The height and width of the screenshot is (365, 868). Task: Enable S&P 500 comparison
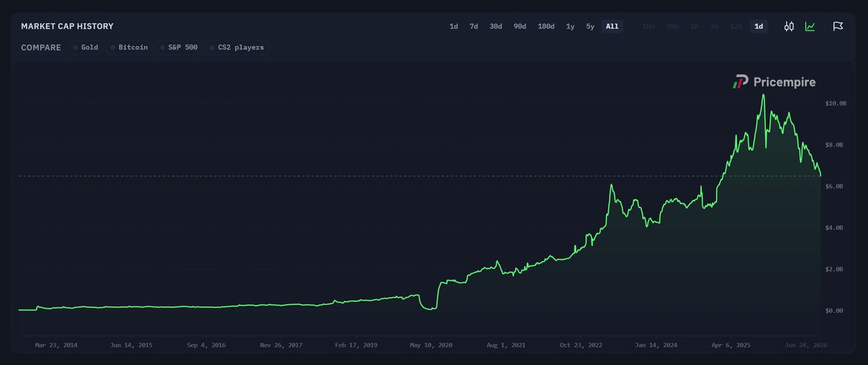click(178, 48)
